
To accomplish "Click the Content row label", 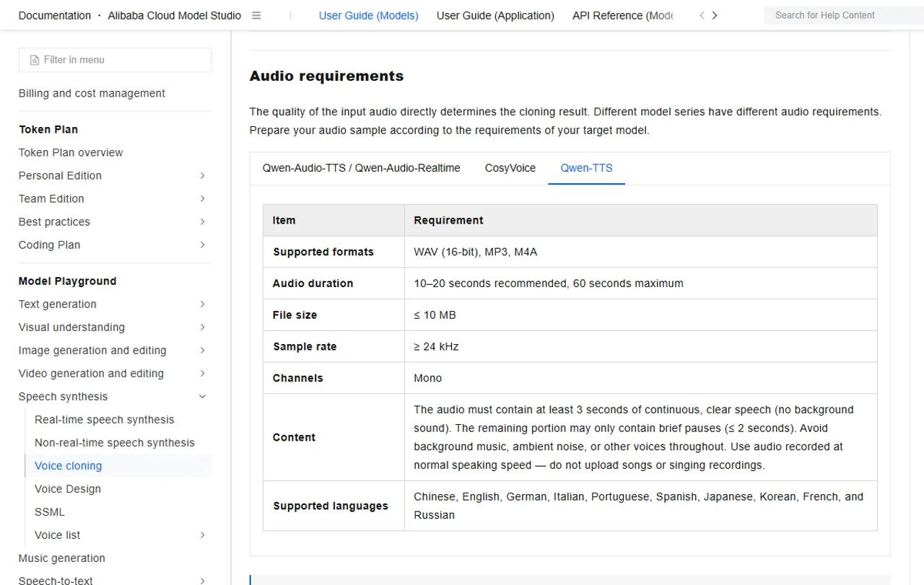I will 294,437.
